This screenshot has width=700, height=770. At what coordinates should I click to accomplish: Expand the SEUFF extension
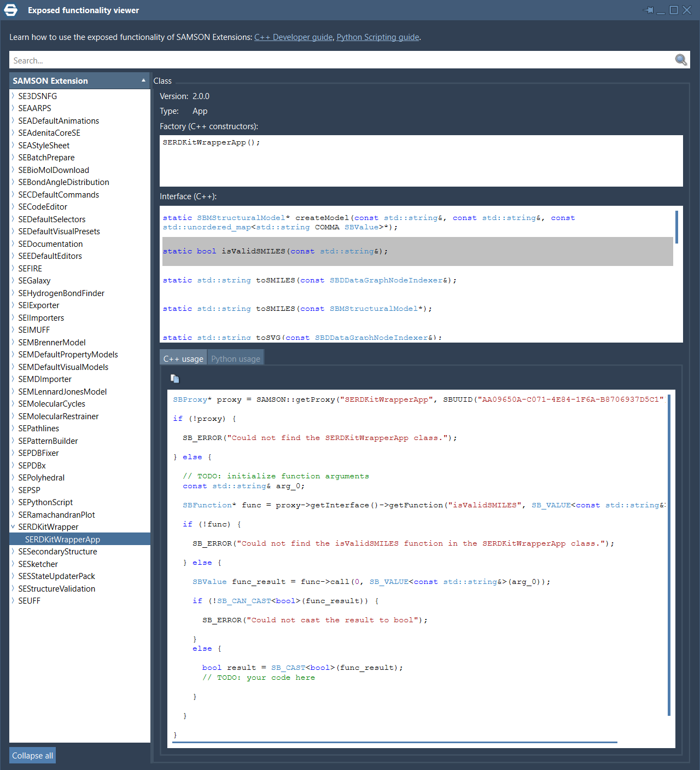[13, 600]
